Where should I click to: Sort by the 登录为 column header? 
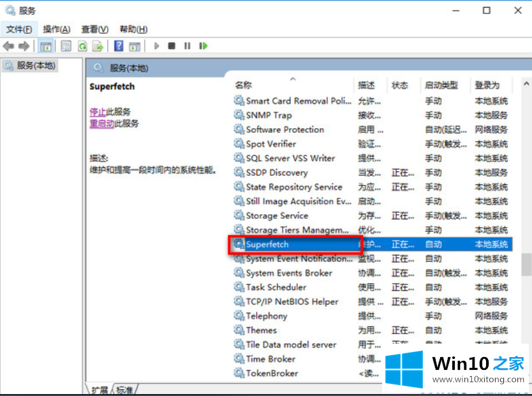click(491, 85)
